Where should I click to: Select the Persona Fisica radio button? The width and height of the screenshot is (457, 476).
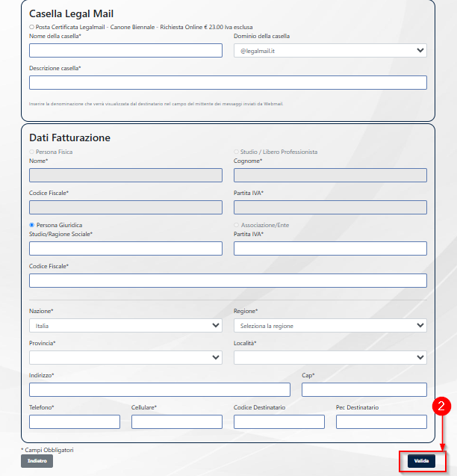click(32, 152)
